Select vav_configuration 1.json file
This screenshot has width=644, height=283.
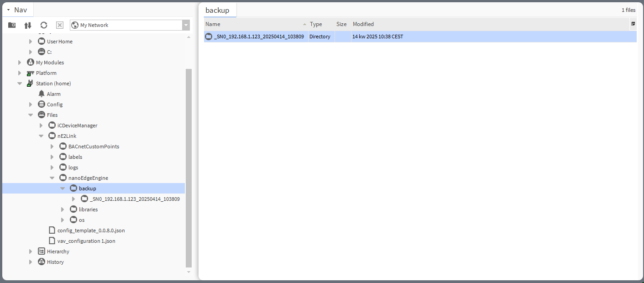pyautogui.click(x=86, y=241)
